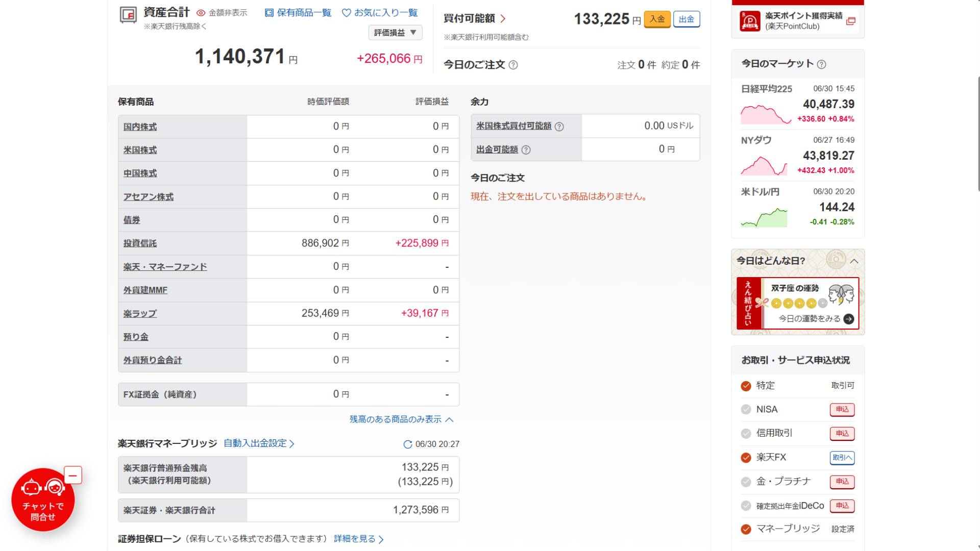Refresh the money bridge balance
This screenshot has height=551, width=980.
(x=407, y=444)
